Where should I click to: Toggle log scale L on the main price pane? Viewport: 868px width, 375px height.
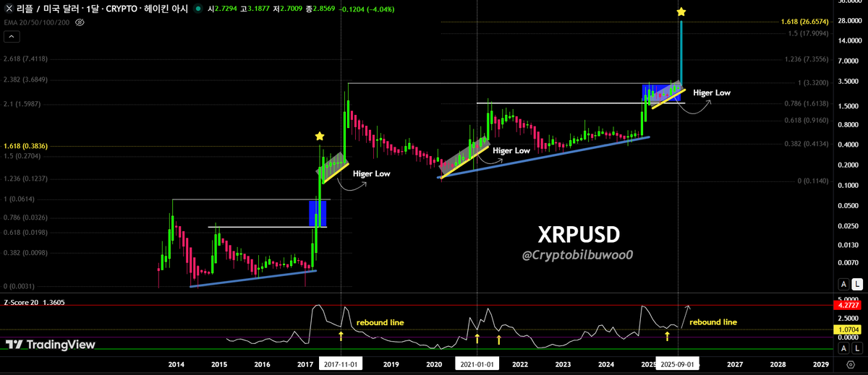click(x=857, y=283)
